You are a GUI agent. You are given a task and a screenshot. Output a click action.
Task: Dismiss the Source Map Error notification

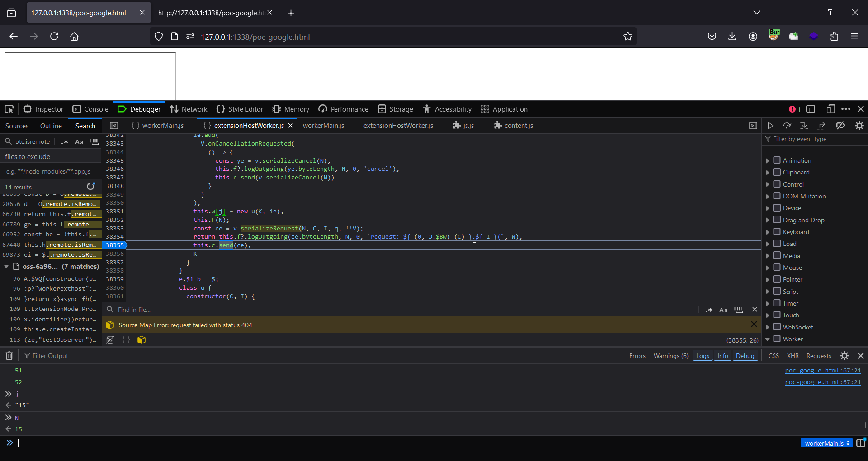(x=754, y=324)
